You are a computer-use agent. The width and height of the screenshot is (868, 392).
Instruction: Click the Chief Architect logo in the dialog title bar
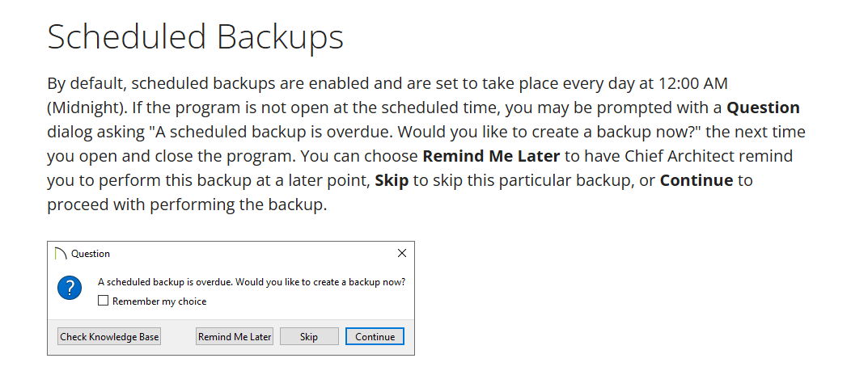pyautogui.click(x=60, y=254)
